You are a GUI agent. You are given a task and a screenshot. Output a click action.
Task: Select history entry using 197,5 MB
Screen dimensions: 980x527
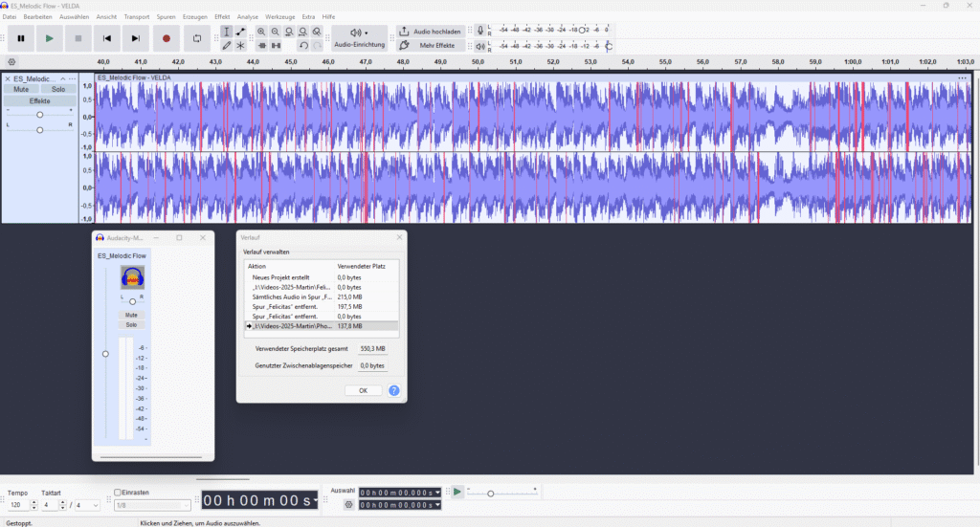pos(322,307)
